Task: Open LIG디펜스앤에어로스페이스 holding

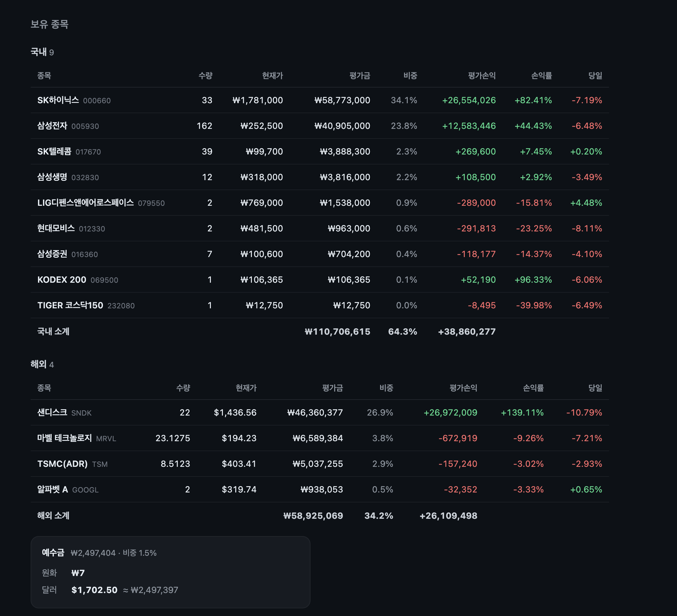Action: [x=320, y=203]
